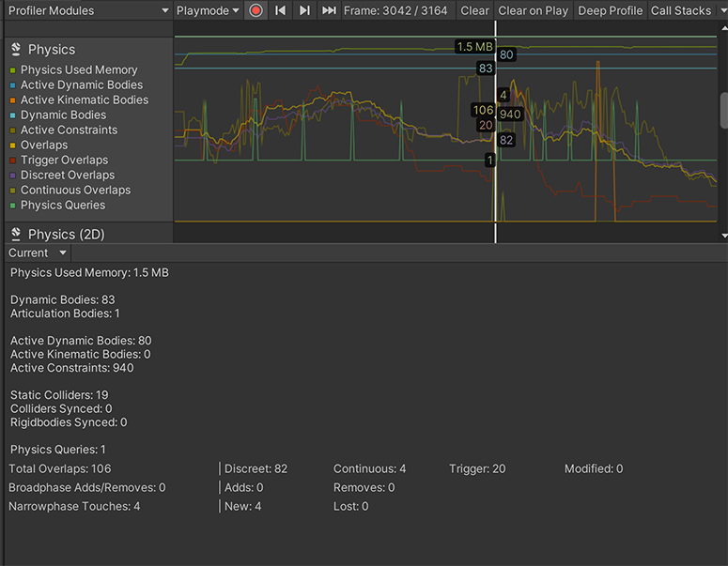Jump to the current frame
The image size is (728, 566).
(x=329, y=10)
